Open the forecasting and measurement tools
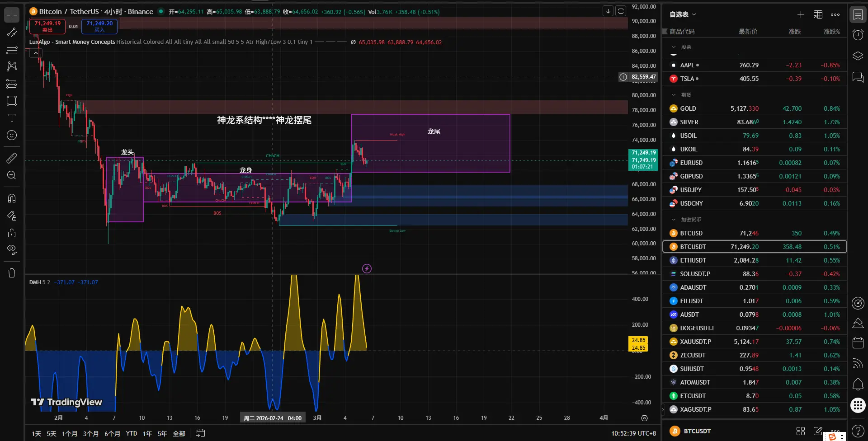This screenshot has height=441, width=868. point(12,84)
